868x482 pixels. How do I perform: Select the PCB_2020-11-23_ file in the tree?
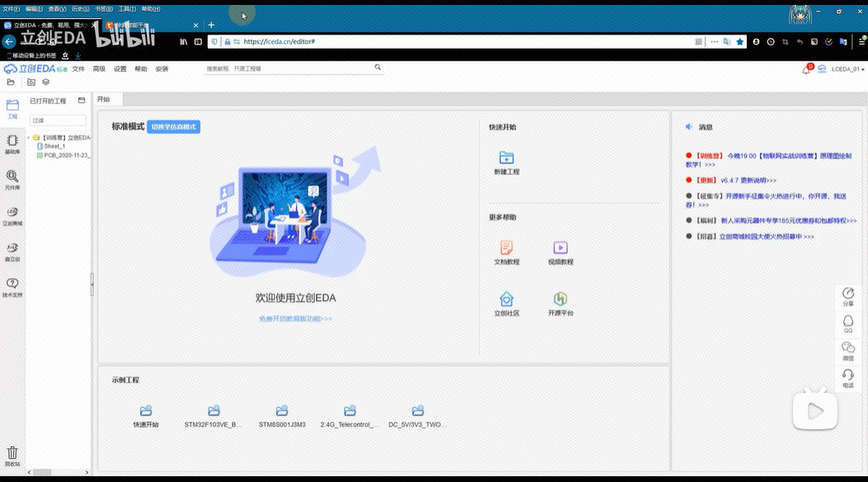(63, 155)
